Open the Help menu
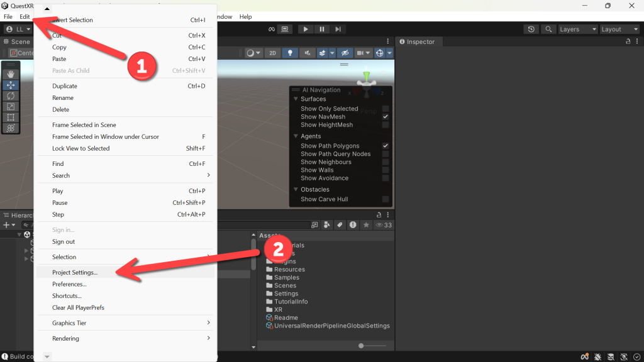The height and width of the screenshot is (362, 644). 246,17
